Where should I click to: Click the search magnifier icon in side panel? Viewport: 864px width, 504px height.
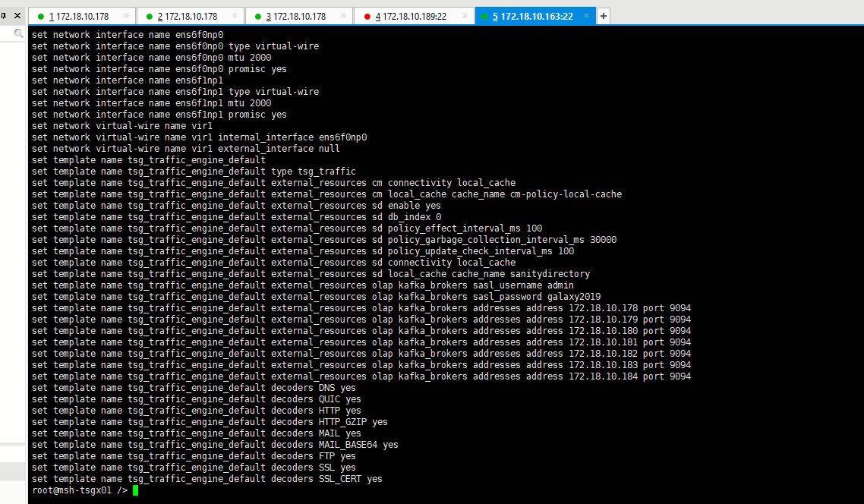tap(19, 34)
